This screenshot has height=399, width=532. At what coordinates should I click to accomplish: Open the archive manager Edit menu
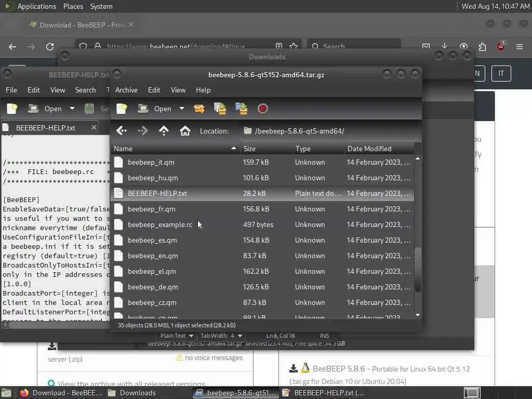click(154, 90)
